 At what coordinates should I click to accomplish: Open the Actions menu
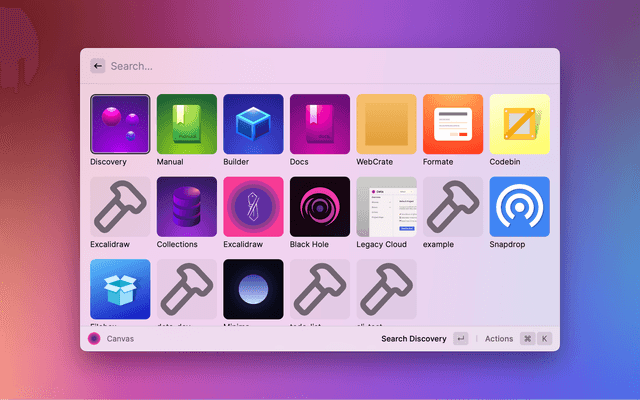(499, 339)
